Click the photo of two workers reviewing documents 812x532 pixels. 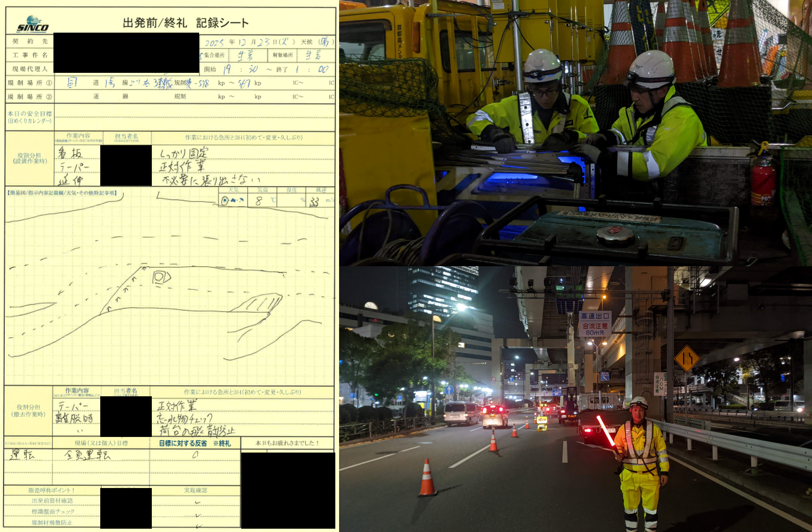click(575, 132)
